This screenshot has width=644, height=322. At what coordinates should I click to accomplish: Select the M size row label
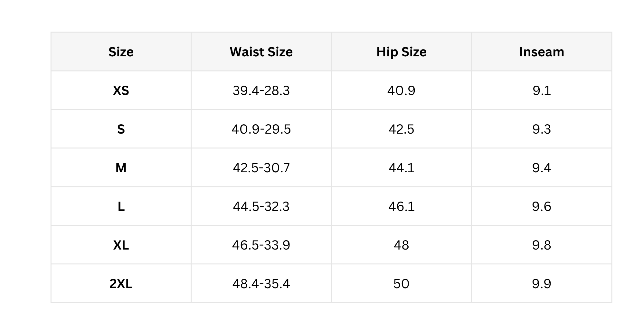121,168
